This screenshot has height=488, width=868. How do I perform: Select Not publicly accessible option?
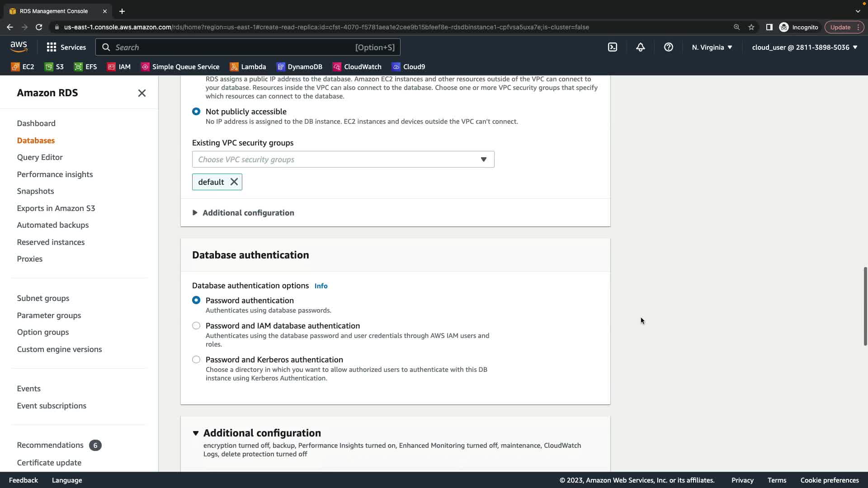click(196, 112)
